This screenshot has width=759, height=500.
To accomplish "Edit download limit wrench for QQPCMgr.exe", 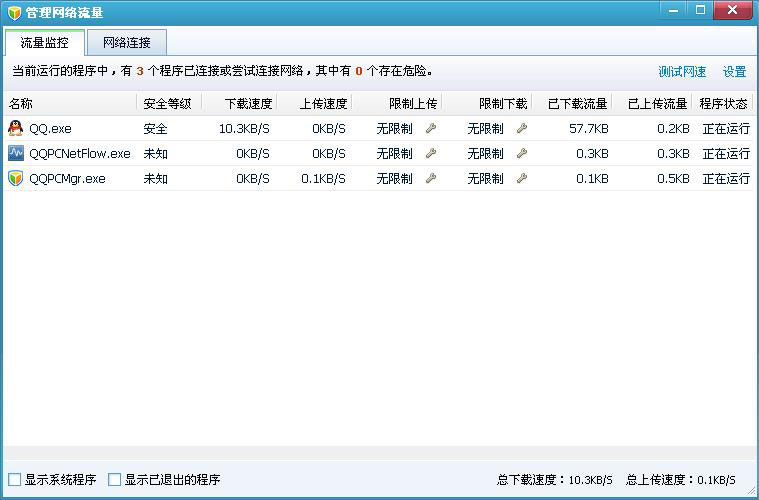I will click(x=521, y=179).
